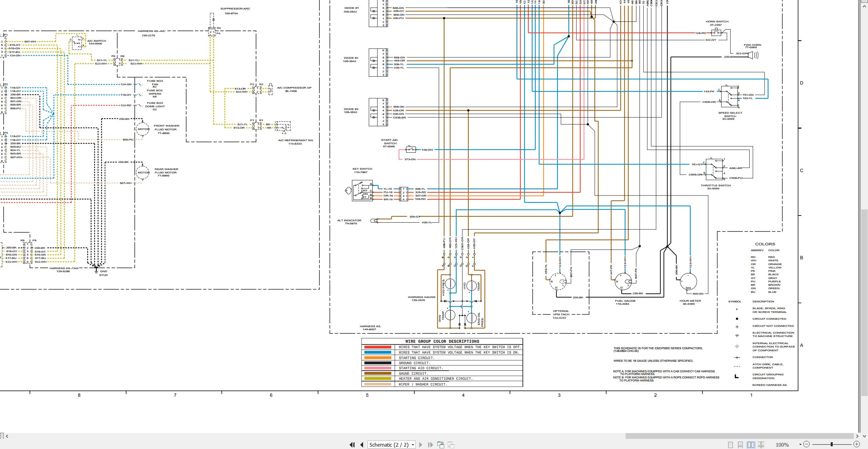Click the HOUR METER label

tap(690, 301)
